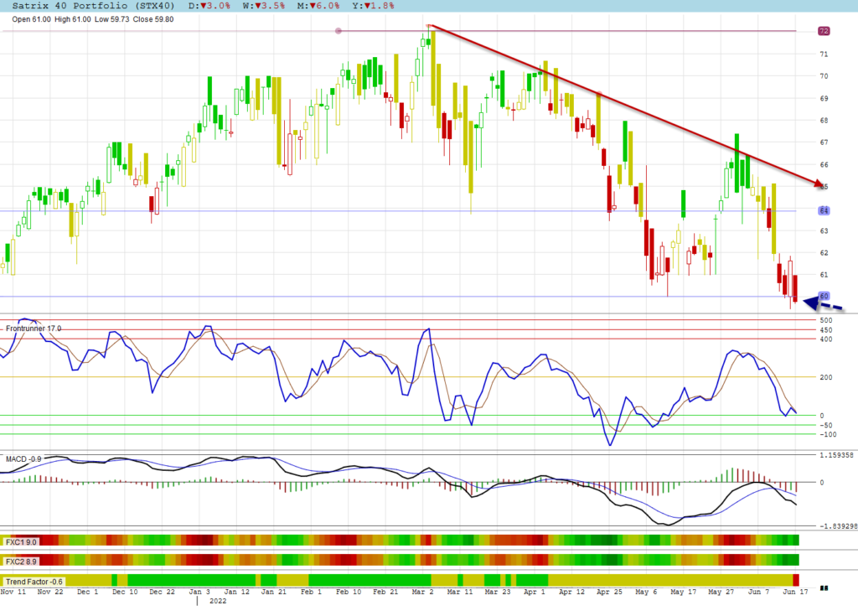858x616 pixels.
Task: Click the Jan 3 date label
Action: pyautogui.click(x=199, y=592)
